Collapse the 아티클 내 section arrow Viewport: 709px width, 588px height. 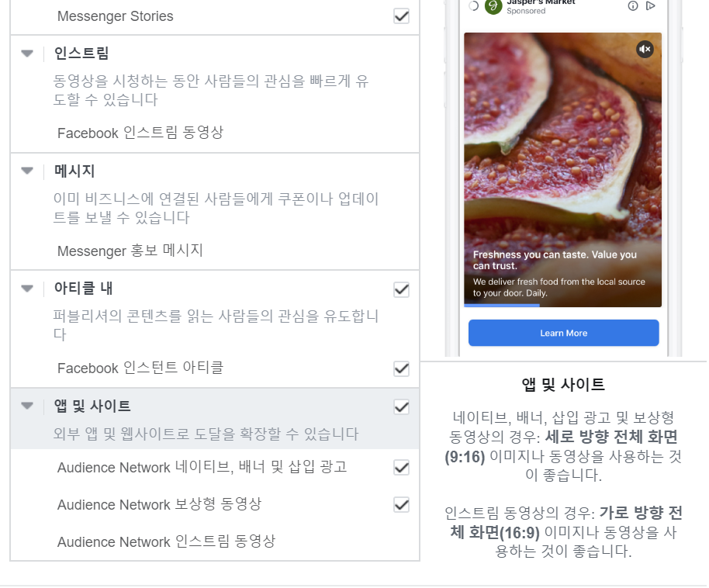pos(27,288)
